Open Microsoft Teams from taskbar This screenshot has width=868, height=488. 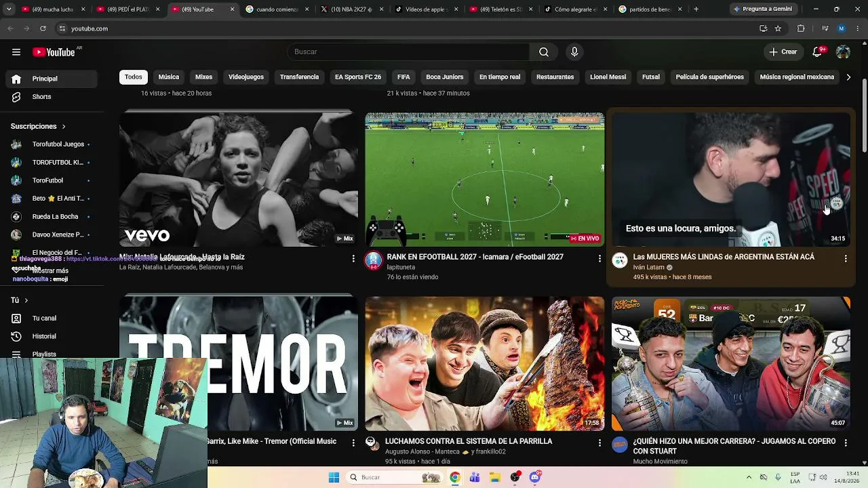pyautogui.click(x=475, y=477)
